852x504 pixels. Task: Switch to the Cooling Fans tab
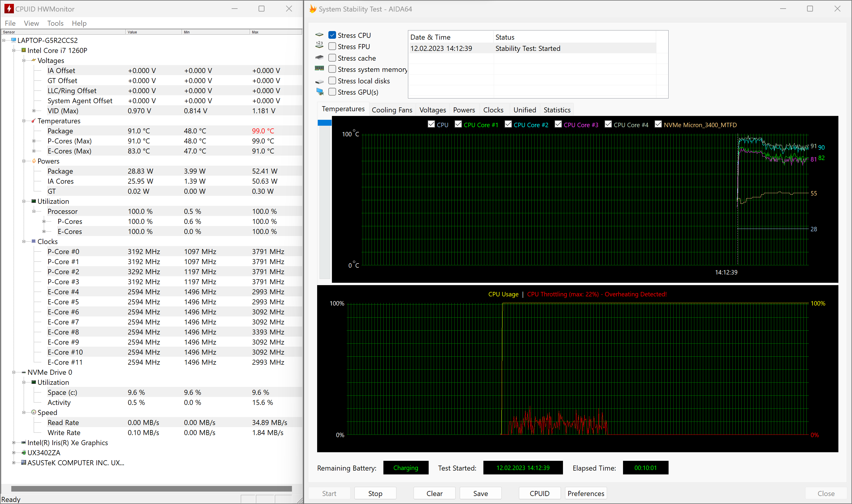pos(391,110)
